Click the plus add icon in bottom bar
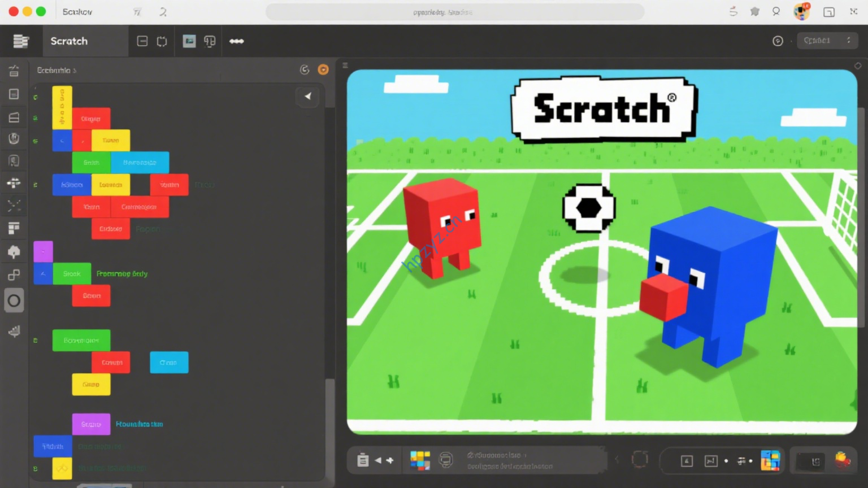Viewport: 868px width, 488px height. coord(390,460)
